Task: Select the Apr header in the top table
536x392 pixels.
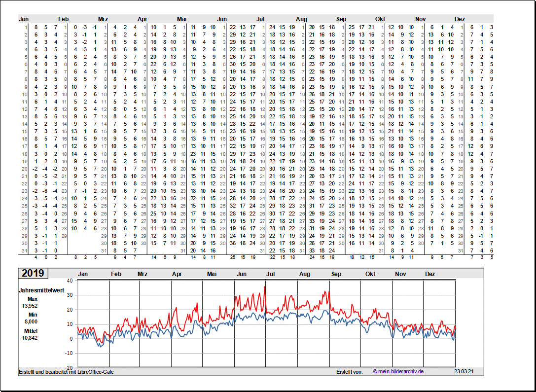Action: [142, 19]
